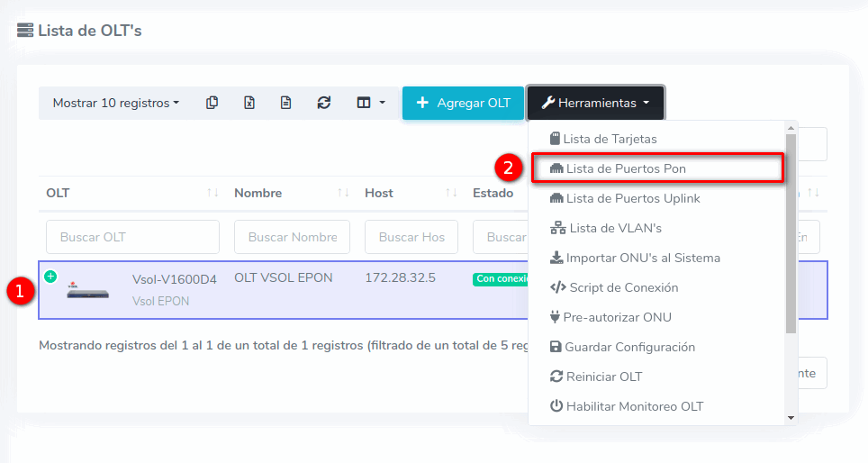Select Importar ONU's al Sistema
The image size is (868, 463).
(x=642, y=258)
